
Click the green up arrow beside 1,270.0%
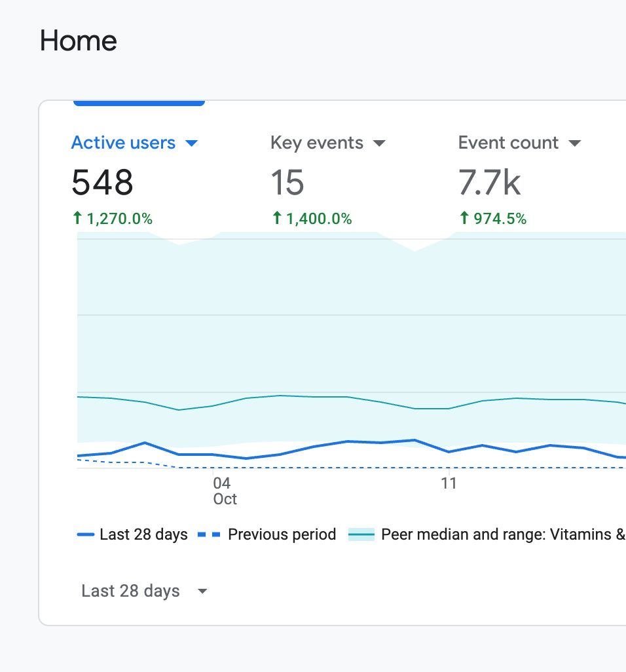click(77, 217)
